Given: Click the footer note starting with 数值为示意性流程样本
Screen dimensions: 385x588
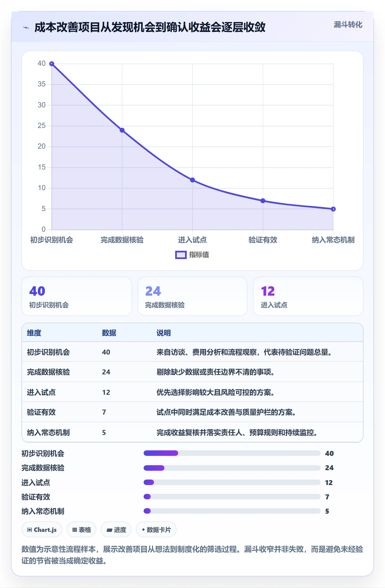Looking at the screenshot, I should click(192, 555).
